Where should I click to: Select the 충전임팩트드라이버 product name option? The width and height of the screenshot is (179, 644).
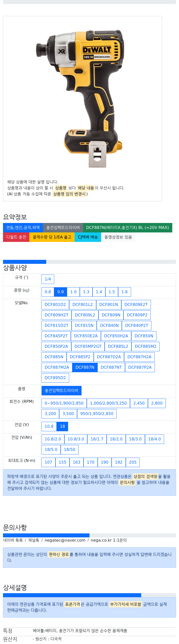[61, 390]
